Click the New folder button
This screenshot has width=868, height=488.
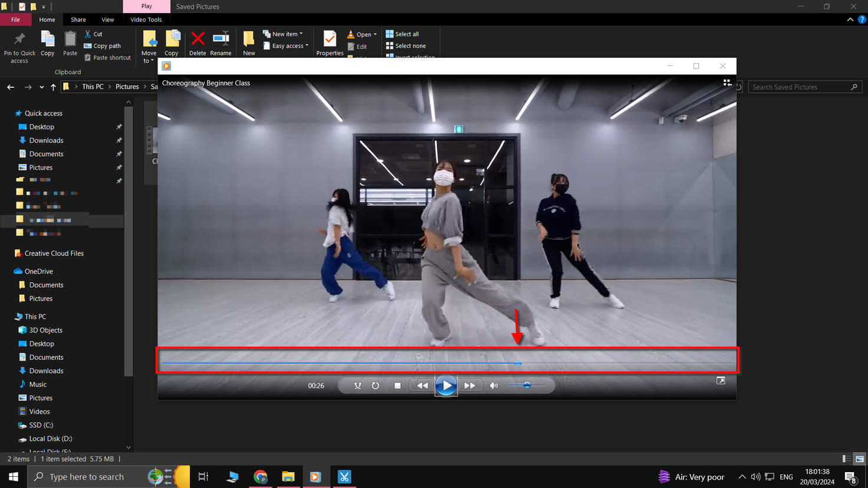pos(249,44)
